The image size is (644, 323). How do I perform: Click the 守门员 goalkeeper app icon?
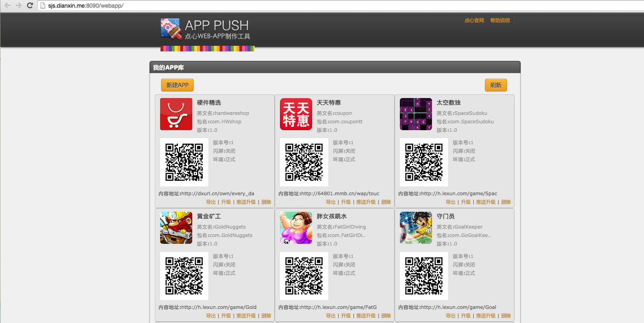coord(416,228)
